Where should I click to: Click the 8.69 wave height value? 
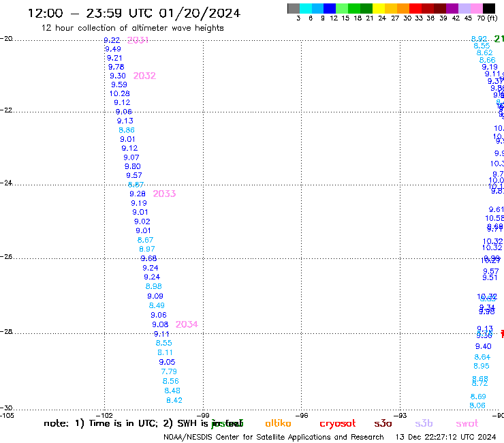(x=478, y=397)
